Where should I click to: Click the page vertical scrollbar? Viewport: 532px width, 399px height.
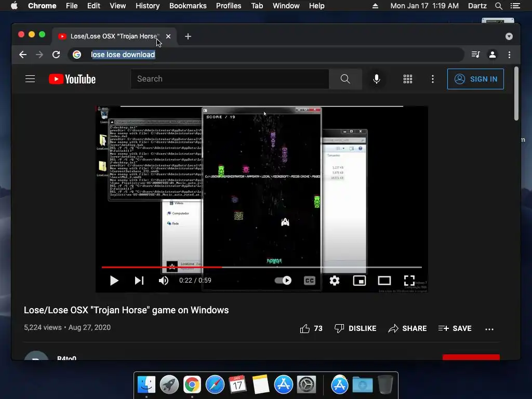(x=516, y=94)
